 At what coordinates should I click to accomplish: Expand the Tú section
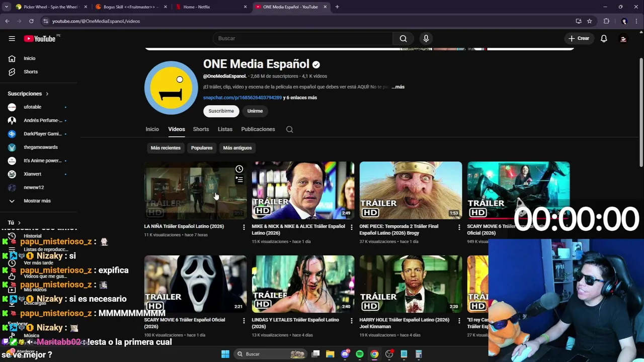14,222
